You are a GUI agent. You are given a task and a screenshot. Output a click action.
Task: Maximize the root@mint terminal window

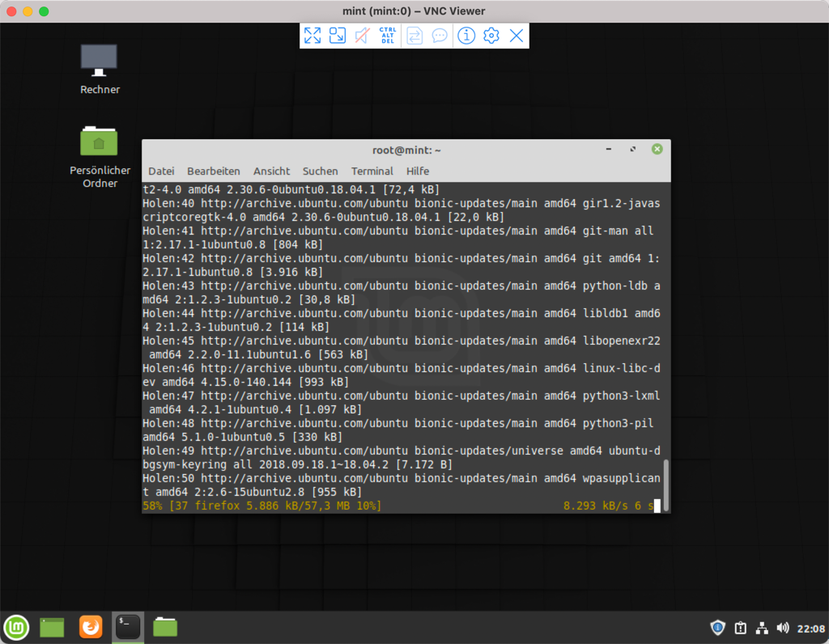633,150
